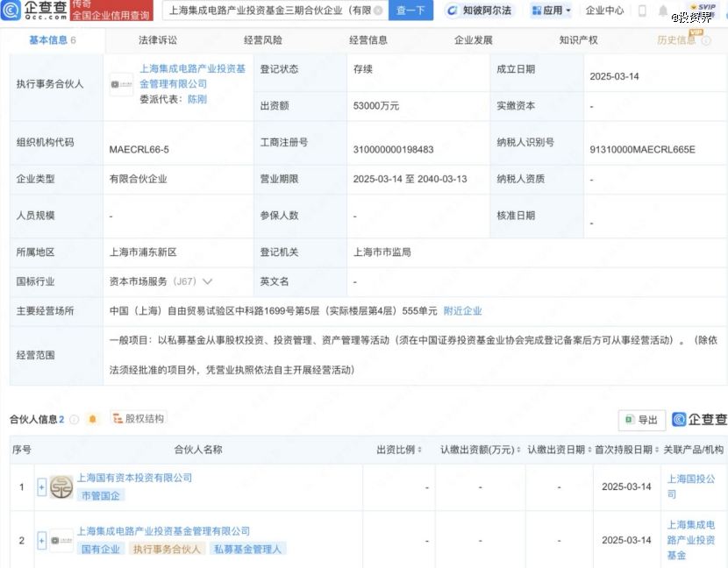The image size is (728, 568).
Task: Select organization code MAECRL66-5
Action: (x=139, y=149)
